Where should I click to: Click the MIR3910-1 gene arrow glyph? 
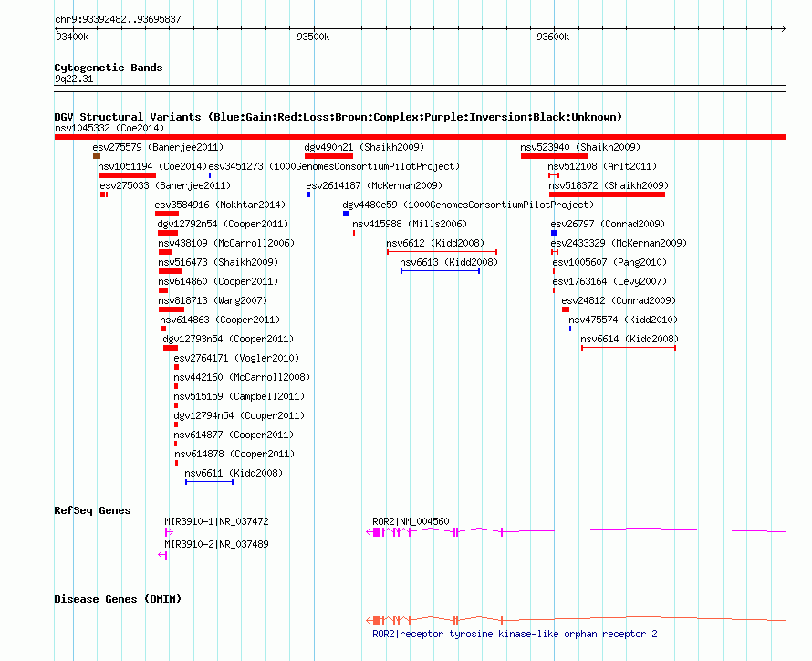pos(169,532)
